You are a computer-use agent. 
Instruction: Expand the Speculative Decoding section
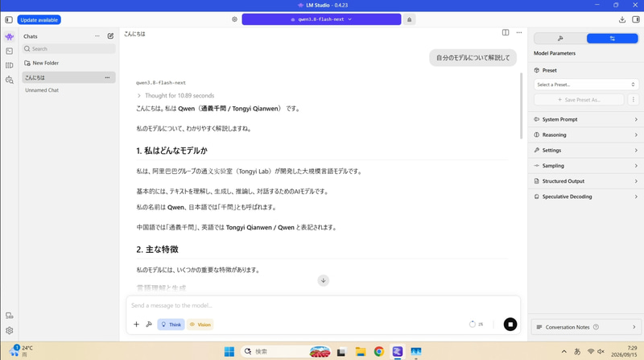point(586,197)
